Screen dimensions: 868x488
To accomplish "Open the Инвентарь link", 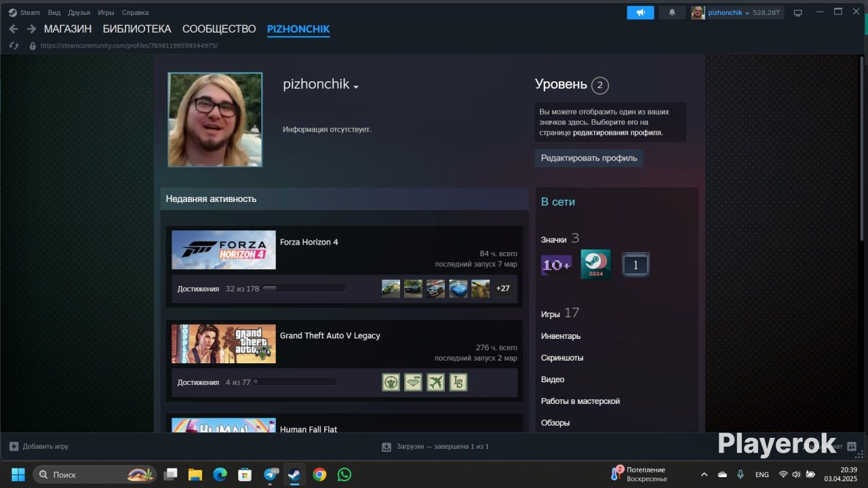I will 561,336.
